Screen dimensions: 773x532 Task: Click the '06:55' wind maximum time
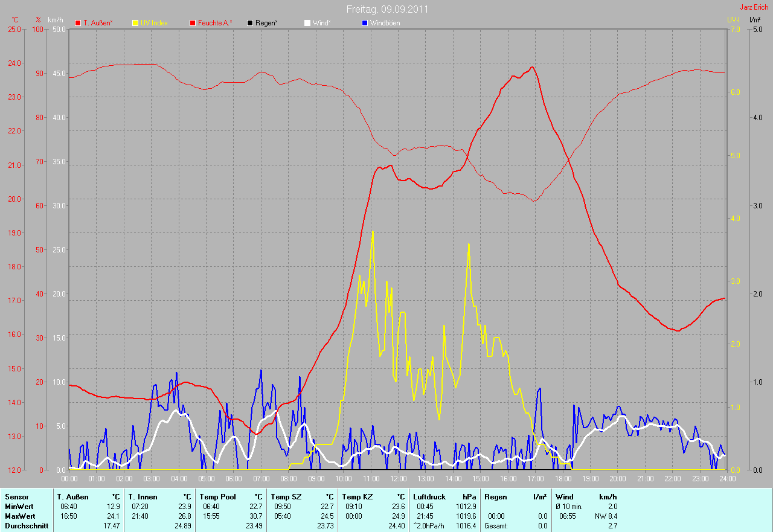(568, 516)
